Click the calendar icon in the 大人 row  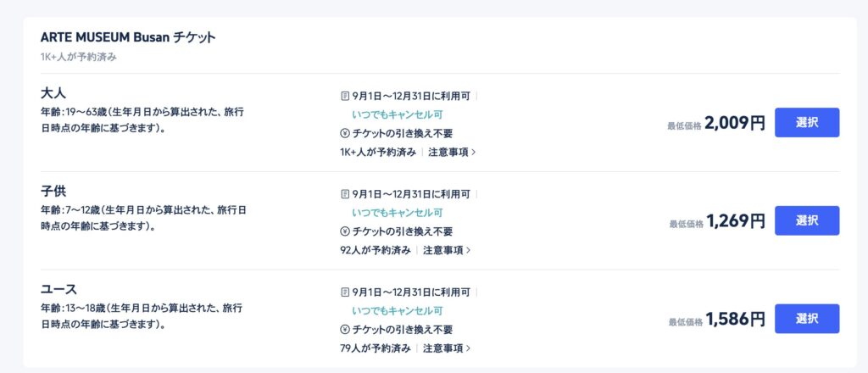(345, 97)
